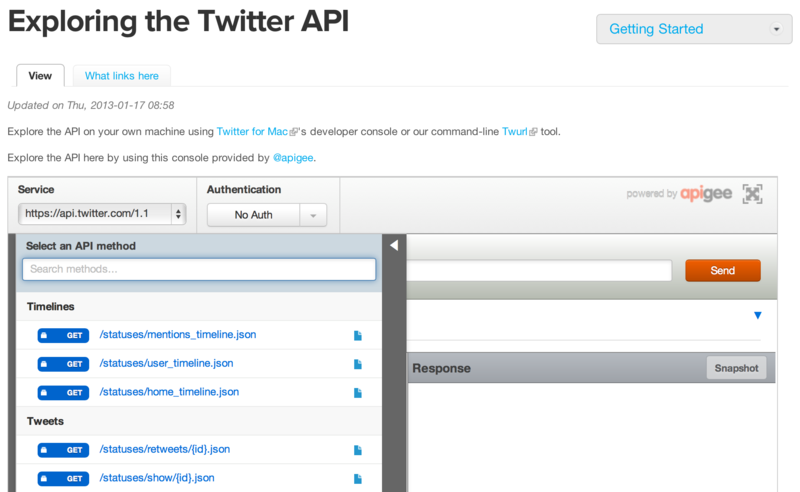This screenshot has height=492, width=800.
Task: Click the No Auth button
Action: click(254, 215)
